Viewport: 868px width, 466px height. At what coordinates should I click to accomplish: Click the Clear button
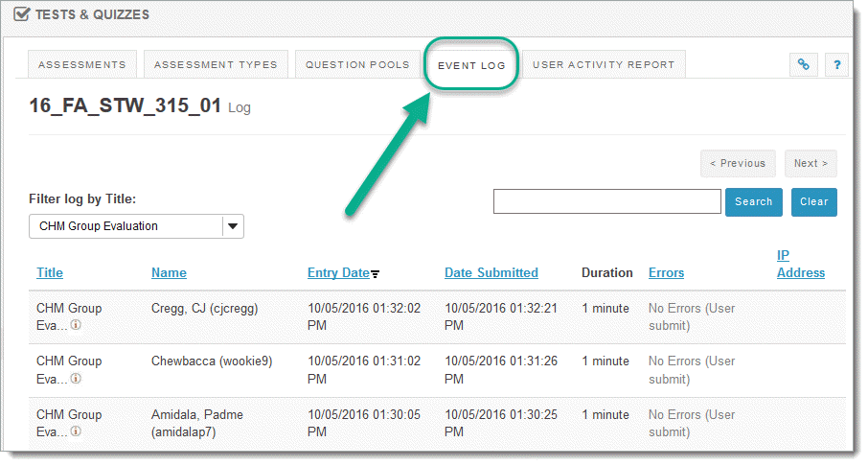(813, 201)
